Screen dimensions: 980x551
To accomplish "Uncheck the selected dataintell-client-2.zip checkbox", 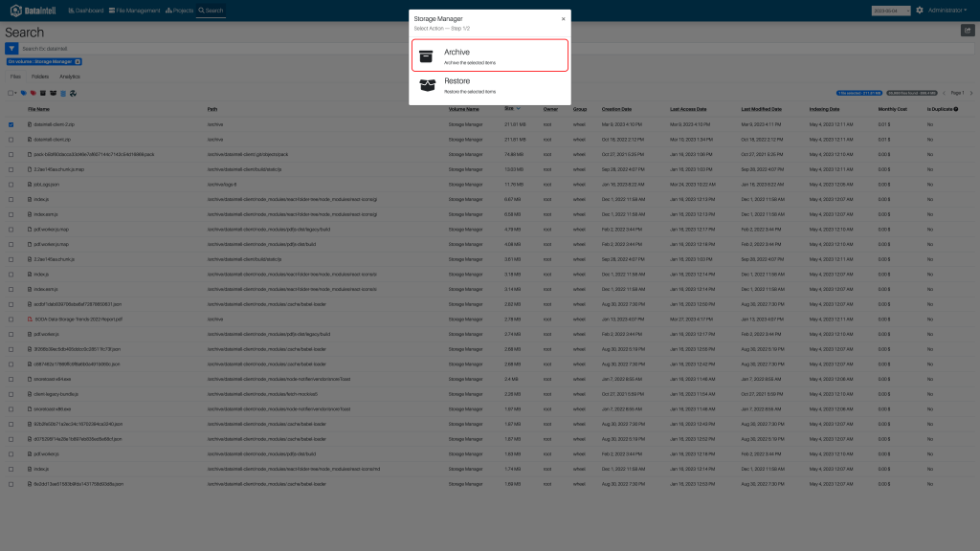I will [11, 124].
